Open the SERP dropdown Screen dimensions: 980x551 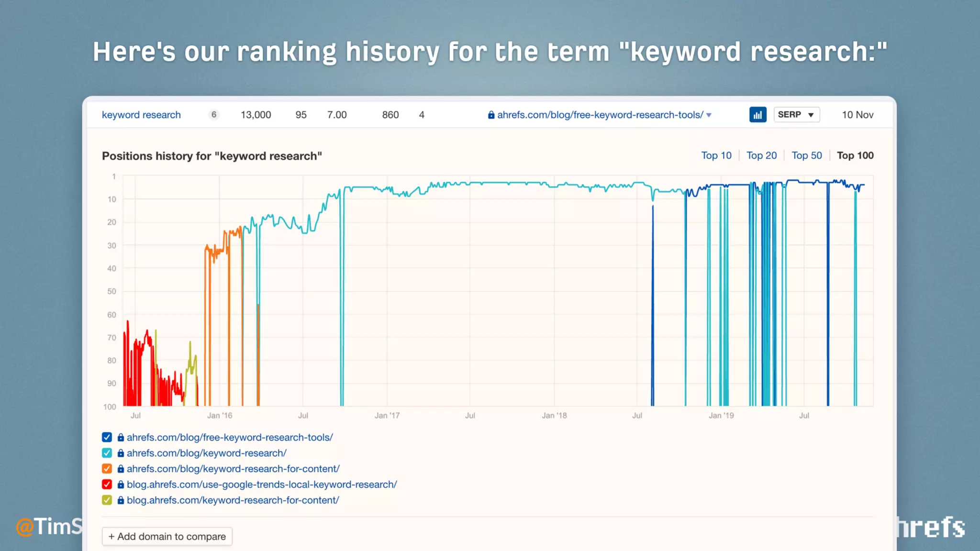coord(796,115)
